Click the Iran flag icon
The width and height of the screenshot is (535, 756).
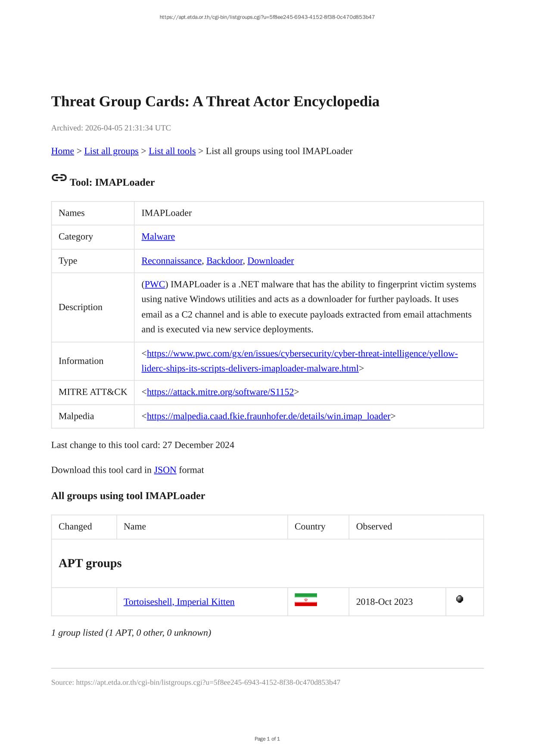pos(305,600)
